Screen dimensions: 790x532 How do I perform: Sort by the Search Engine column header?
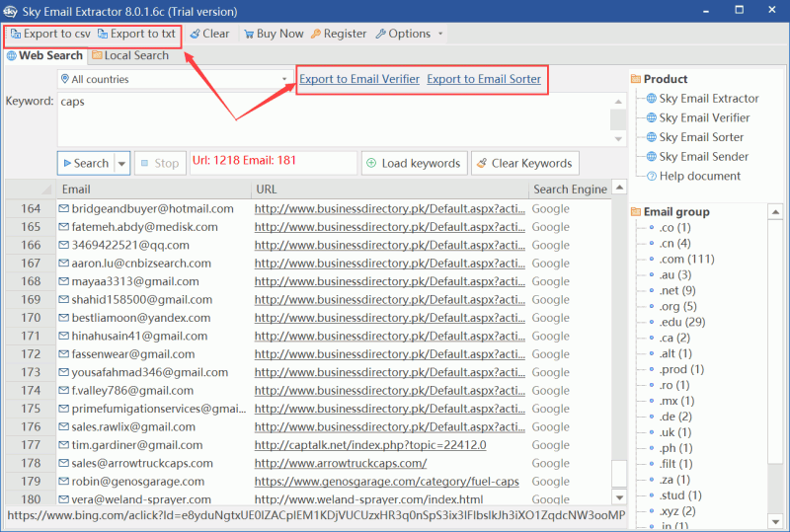tap(570, 190)
